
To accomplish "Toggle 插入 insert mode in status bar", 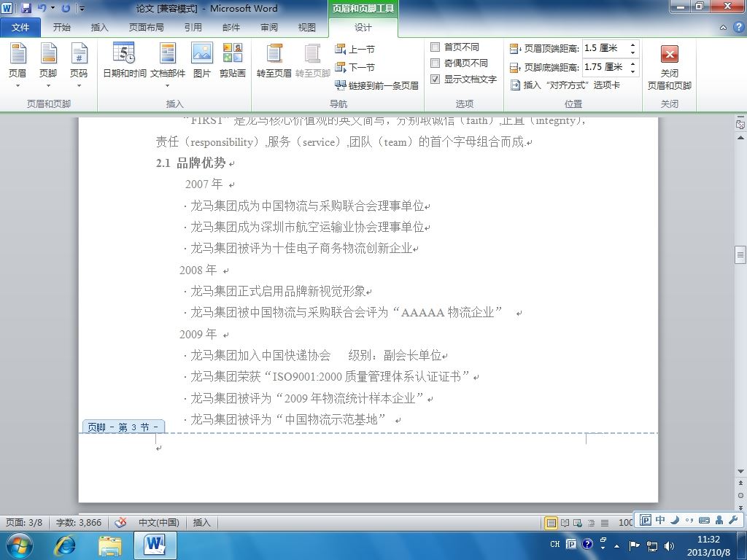I will (201, 522).
